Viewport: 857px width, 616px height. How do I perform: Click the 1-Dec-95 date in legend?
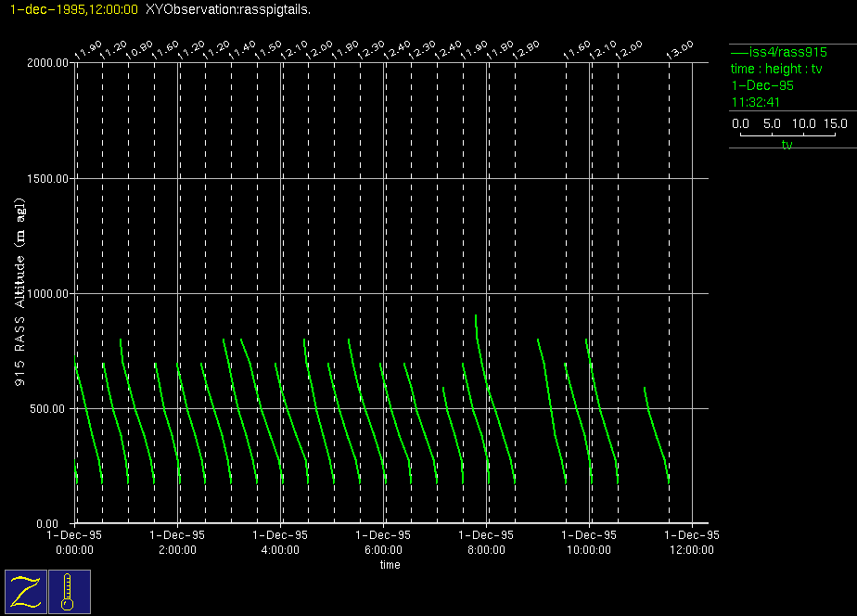762,85
